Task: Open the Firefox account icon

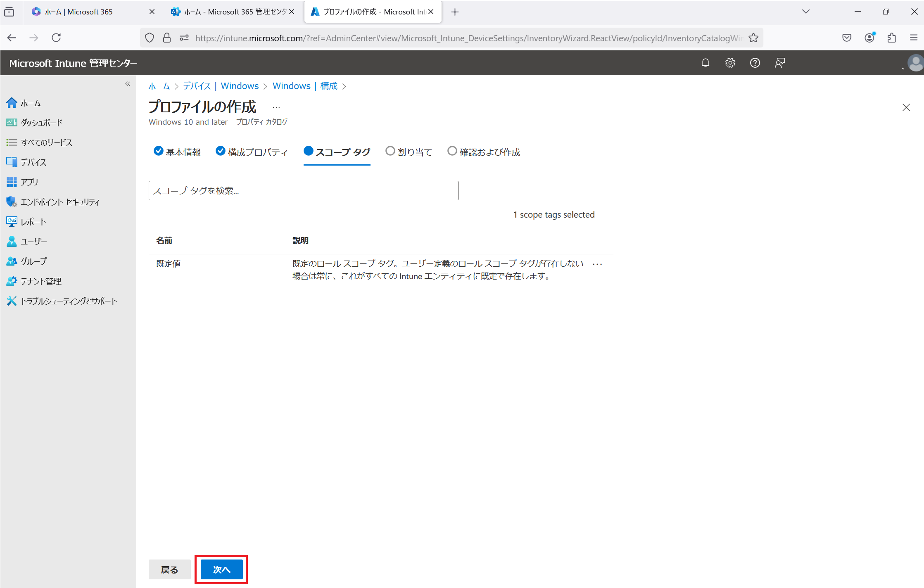Action: [870, 38]
